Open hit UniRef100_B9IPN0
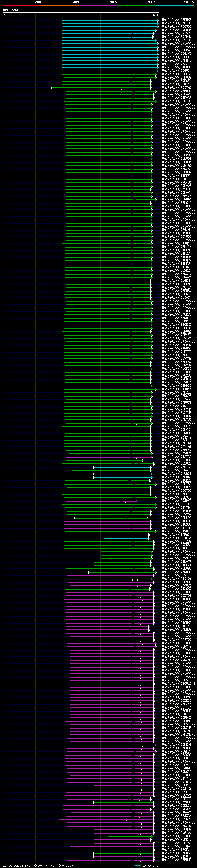This screenshot has width=197, height=868. pos(177,37)
